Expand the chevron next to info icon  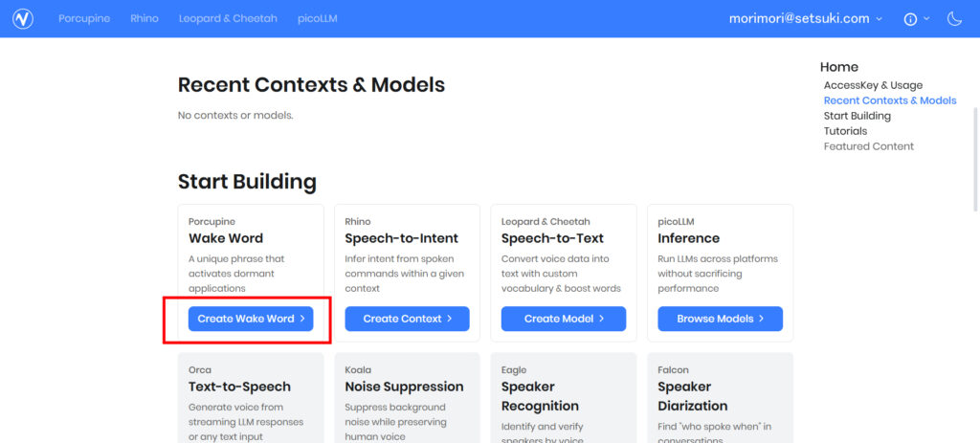[926, 19]
